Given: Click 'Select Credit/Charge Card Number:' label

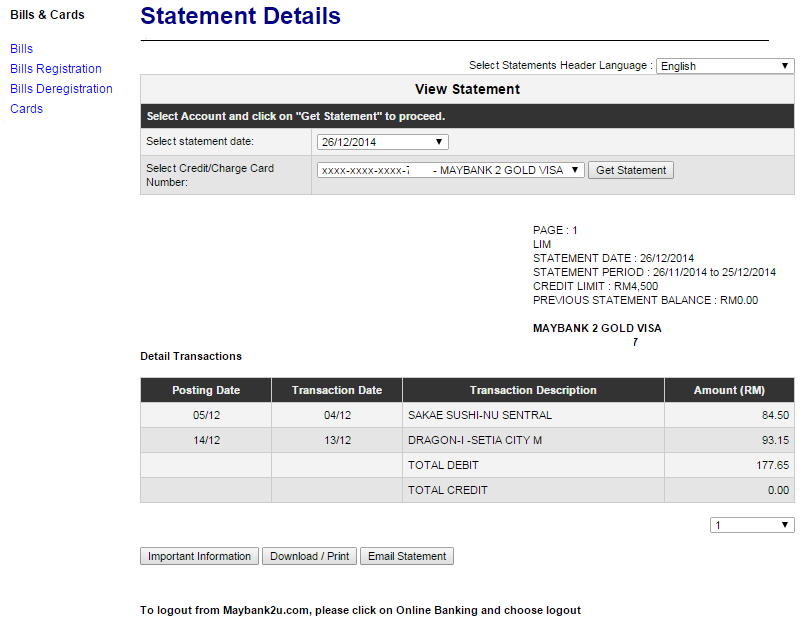Looking at the screenshot, I should pyautogui.click(x=210, y=175).
